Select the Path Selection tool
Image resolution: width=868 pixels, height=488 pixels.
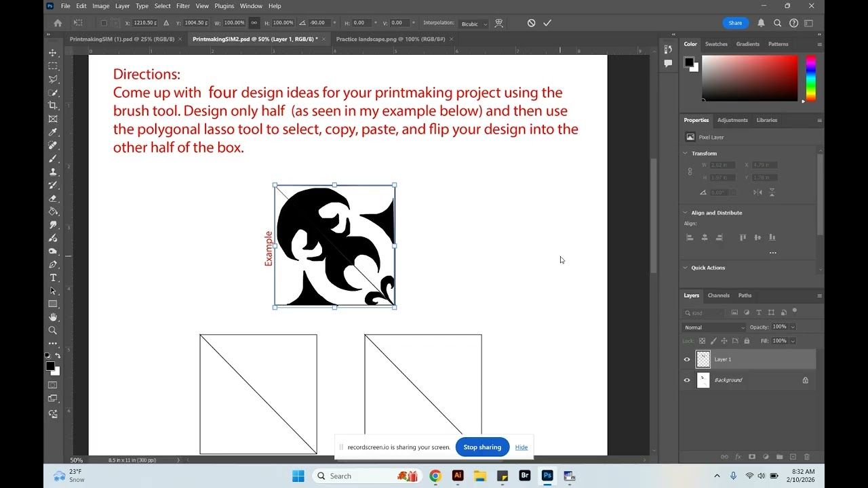pyautogui.click(x=53, y=291)
